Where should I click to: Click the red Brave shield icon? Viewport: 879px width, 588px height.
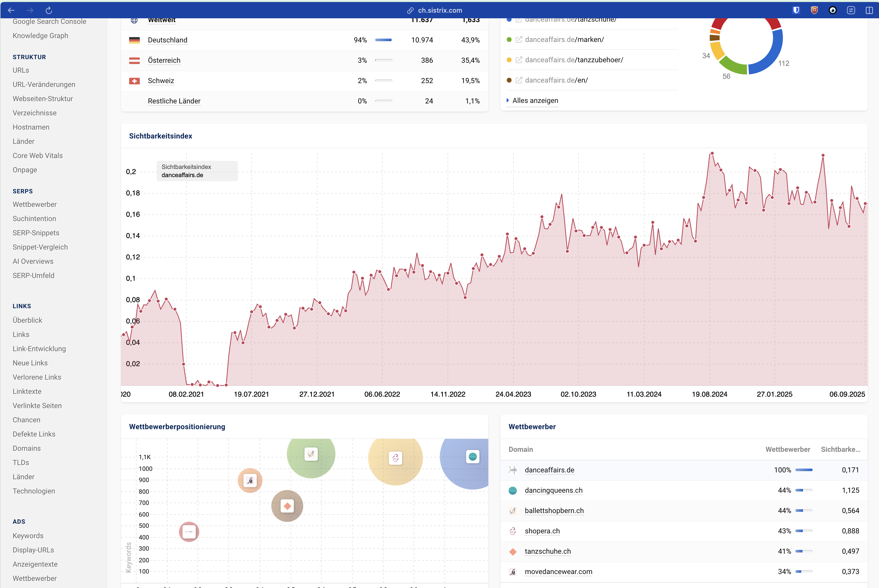pos(814,10)
